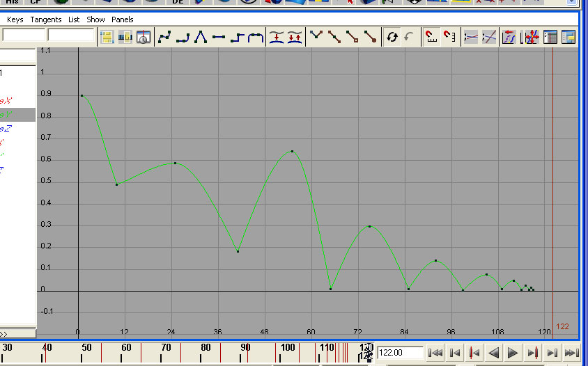Select the first keyframe at value 0.9
The height and width of the screenshot is (366, 588).
[82, 96]
